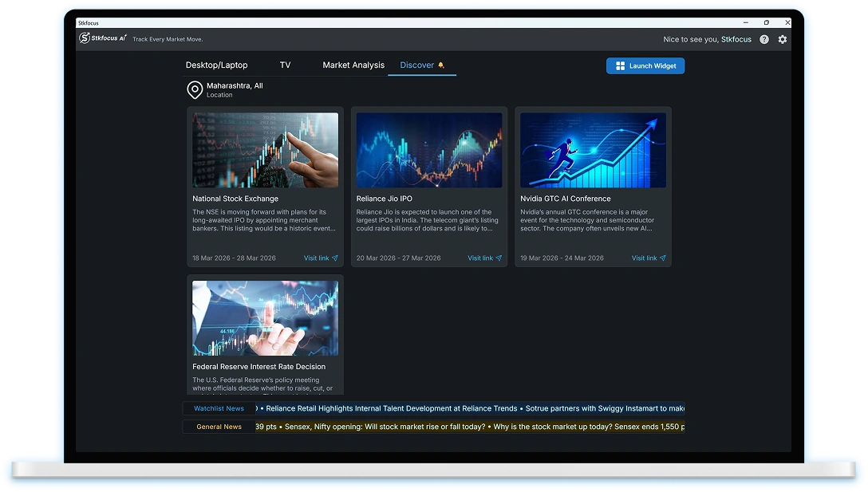Open Visit link for Nvidia GTC AI Conference
868x492 pixels.
tap(649, 258)
